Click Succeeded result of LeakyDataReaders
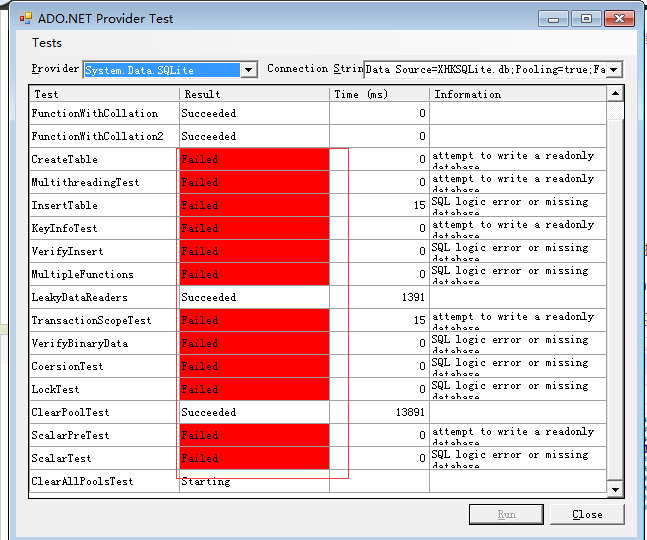This screenshot has height=540, width=647. 255,297
